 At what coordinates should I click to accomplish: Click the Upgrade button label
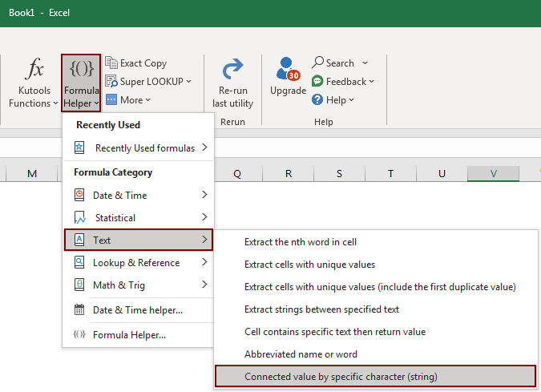point(288,91)
